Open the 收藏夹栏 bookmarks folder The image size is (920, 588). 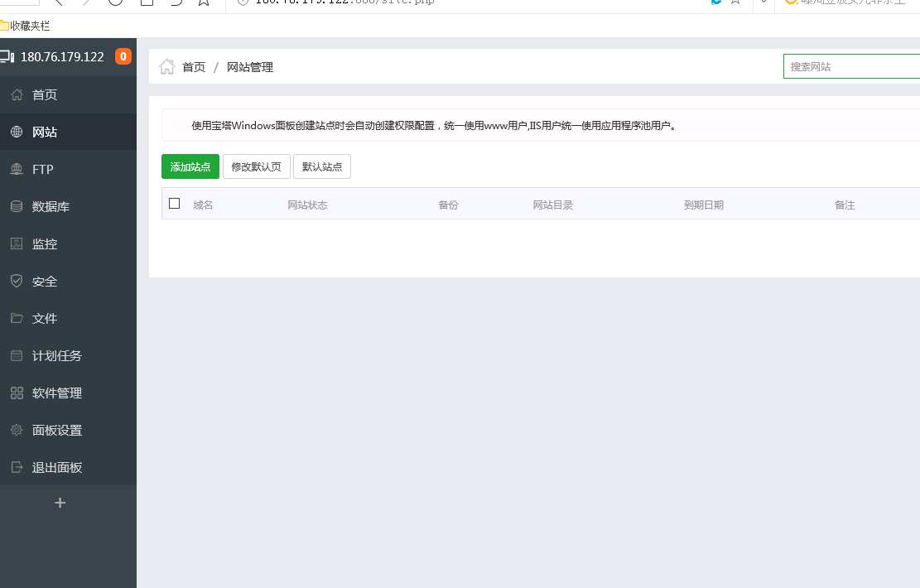[x=25, y=26]
